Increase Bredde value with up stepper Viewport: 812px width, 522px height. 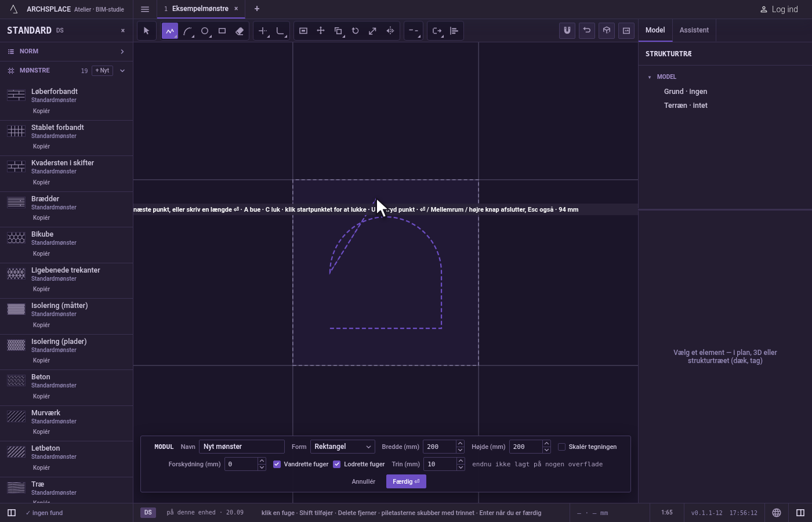(x=460, y=444)
